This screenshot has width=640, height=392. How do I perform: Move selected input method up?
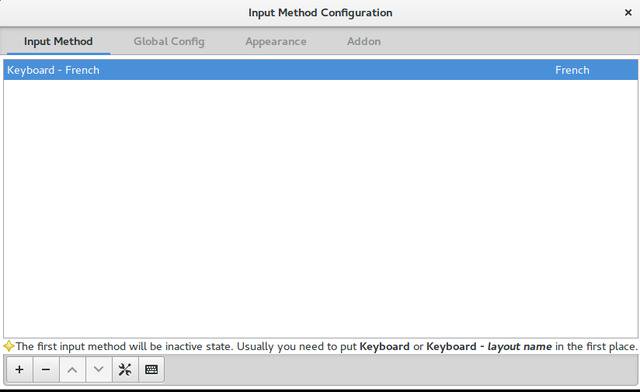[72, 370]
